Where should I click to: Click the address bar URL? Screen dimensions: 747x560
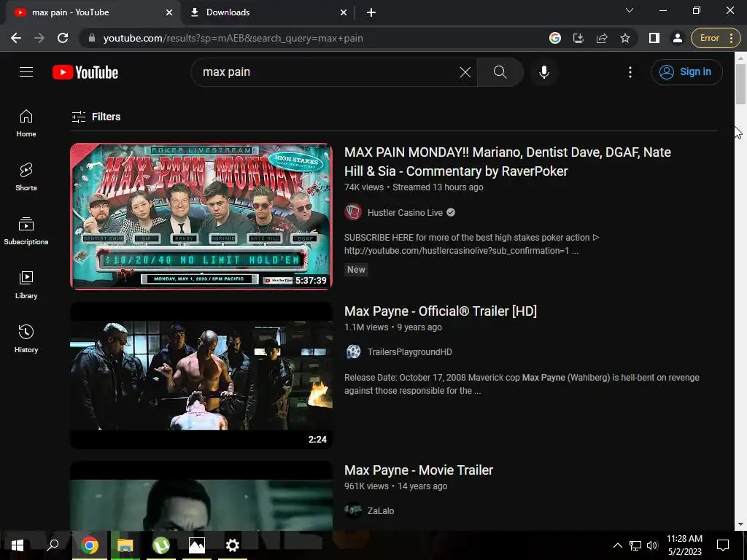click(x=233, y=38)
